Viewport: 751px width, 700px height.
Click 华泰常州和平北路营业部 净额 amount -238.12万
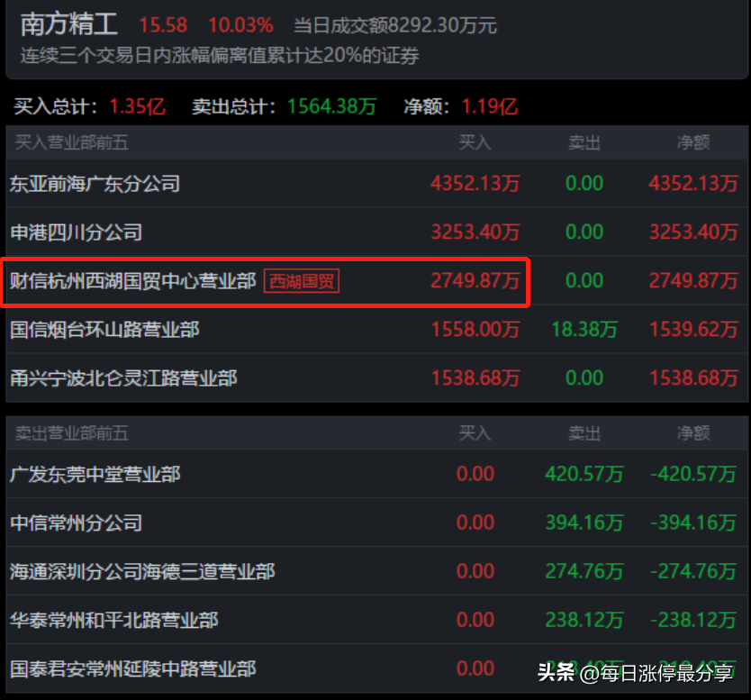point(693,621)
